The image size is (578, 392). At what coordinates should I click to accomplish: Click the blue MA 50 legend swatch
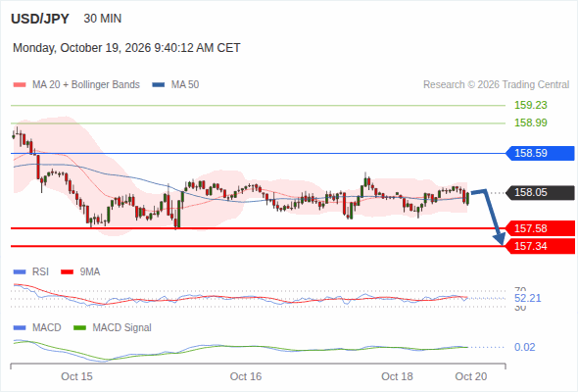[x=159, y=85]
